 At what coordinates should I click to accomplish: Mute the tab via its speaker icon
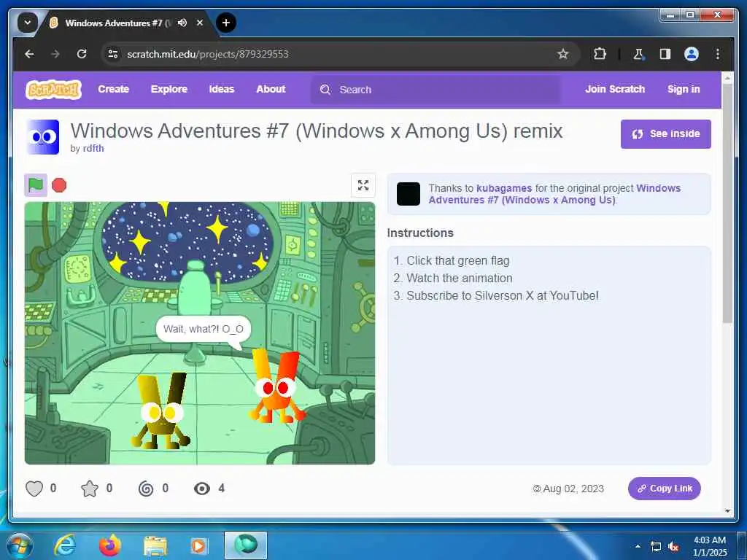click(x=182, y=23)
